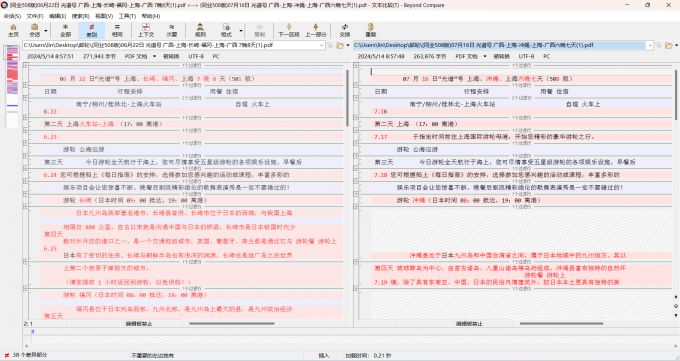This screenshot has width=680, height=361.
Task: Click left pane 编辑被禁止 status label
Action: tap(139, 324)
